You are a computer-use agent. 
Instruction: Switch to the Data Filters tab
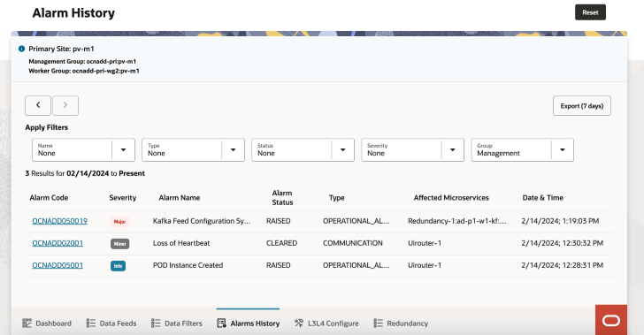(x=177, y=324)
